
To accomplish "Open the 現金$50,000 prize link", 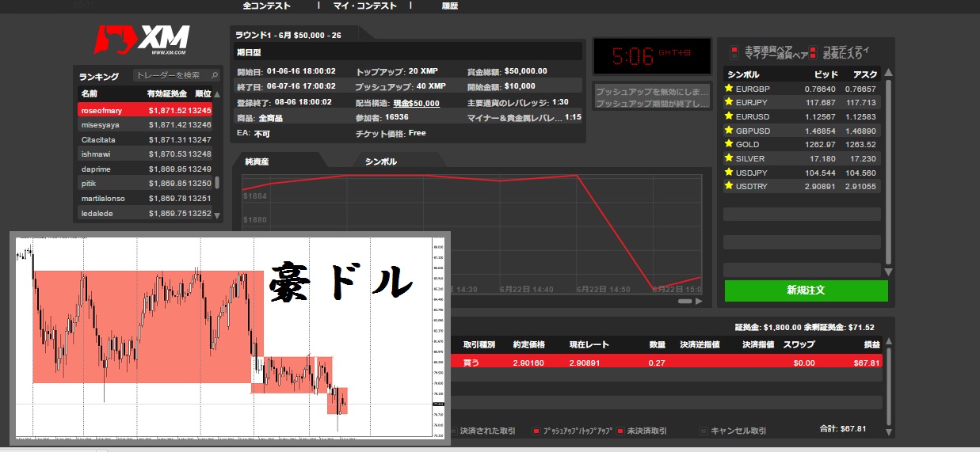I will [x=416, y=103].
